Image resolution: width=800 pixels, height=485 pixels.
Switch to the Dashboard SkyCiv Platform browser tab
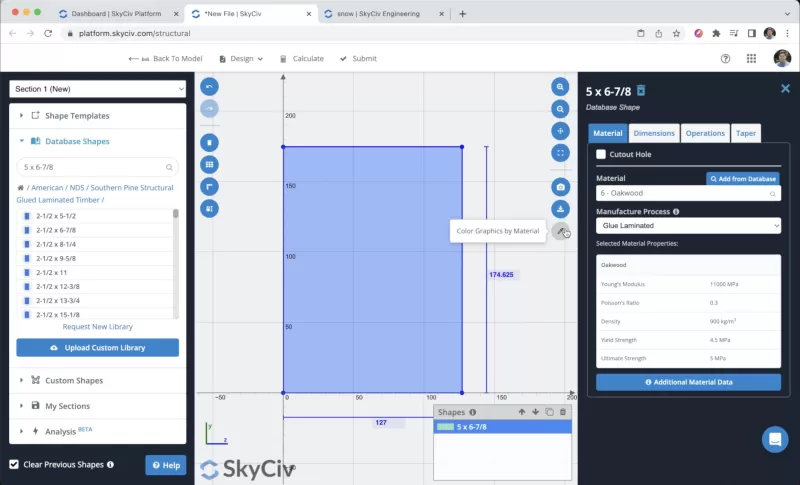tap(116, 14)
